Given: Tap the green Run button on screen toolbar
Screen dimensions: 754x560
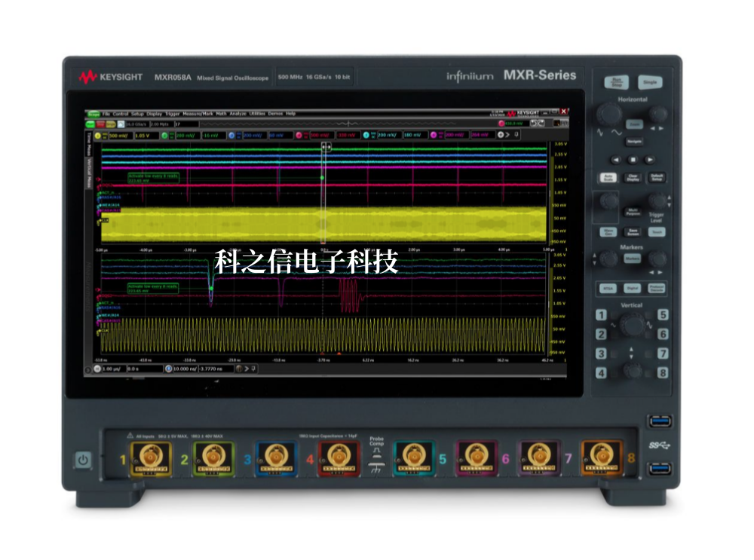Looking at the screenshot, I should coord(90,124).
